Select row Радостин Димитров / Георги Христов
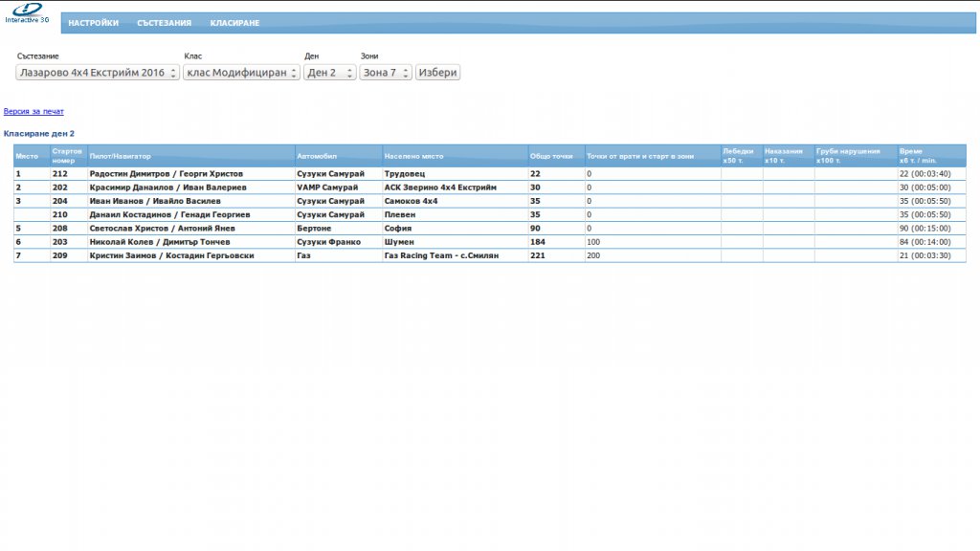Screen dimensions: 980x551 coord(489,174)
